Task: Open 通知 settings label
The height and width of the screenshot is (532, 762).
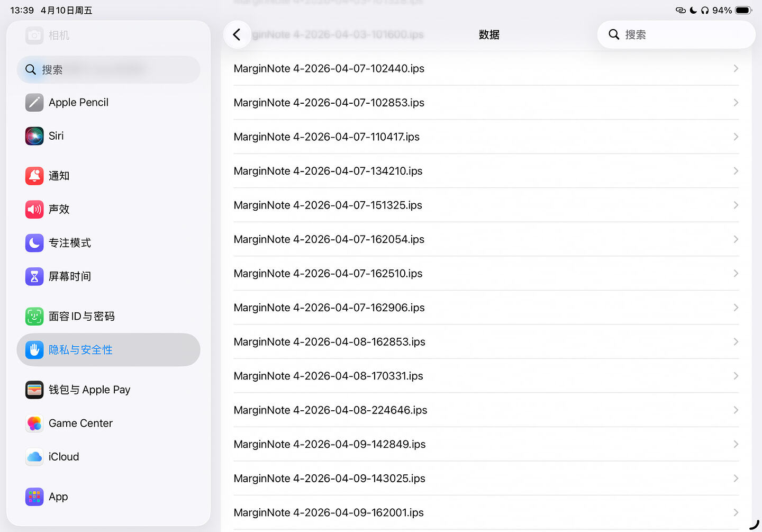Action: 59,176
